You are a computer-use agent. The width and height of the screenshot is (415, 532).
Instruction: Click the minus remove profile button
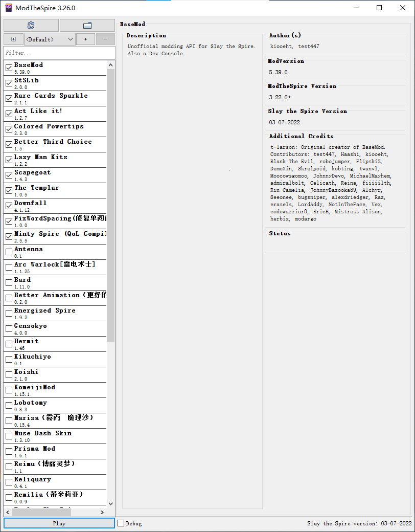(x=105, y=39)
